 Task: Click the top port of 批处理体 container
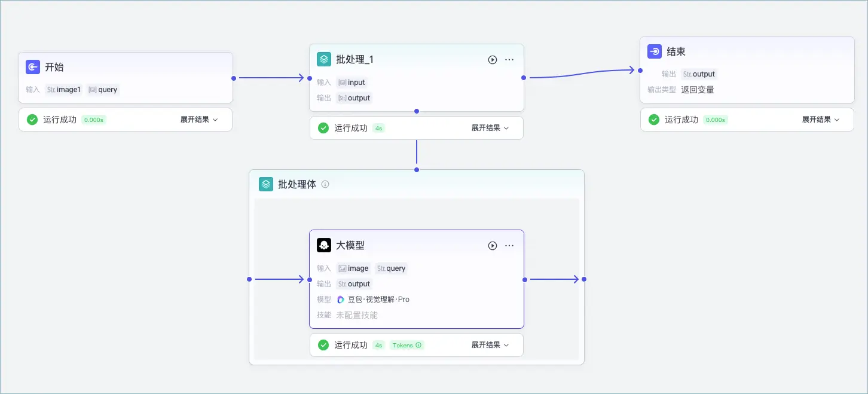pos(417,170)
